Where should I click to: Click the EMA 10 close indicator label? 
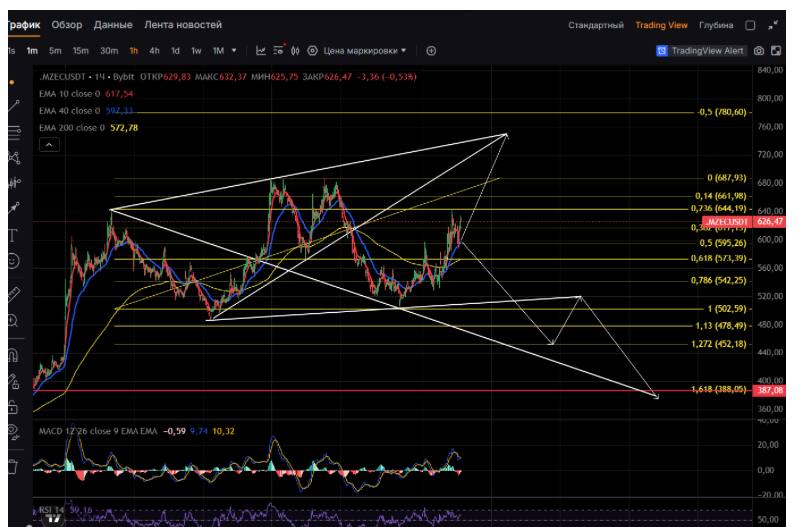tap(69, 94)
